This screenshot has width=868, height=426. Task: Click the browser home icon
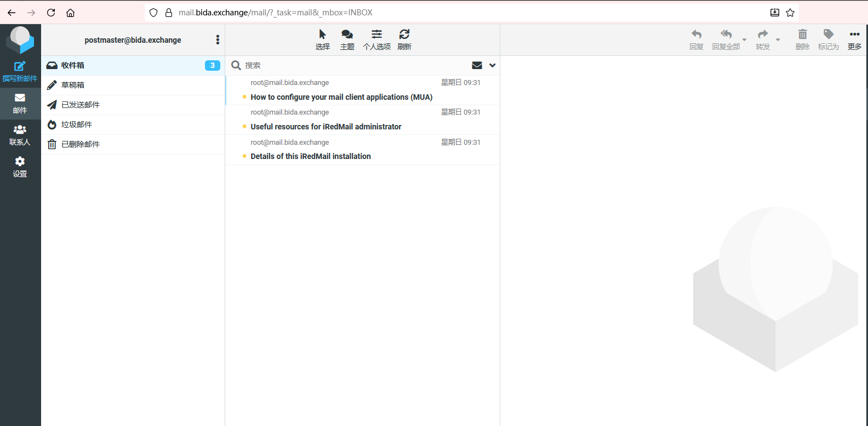coord(70,13)
